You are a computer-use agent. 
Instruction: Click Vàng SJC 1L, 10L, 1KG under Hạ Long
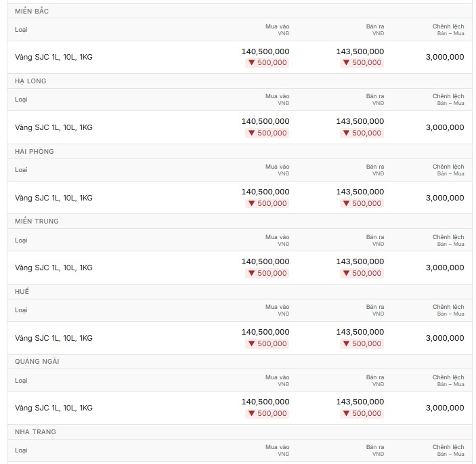pos(53,127)
